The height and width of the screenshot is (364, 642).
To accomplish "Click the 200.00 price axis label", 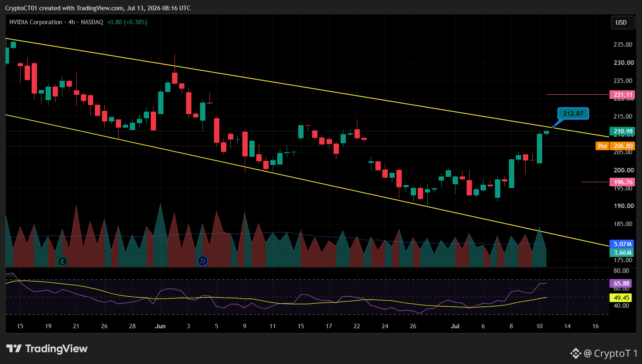I will (623, 170).
